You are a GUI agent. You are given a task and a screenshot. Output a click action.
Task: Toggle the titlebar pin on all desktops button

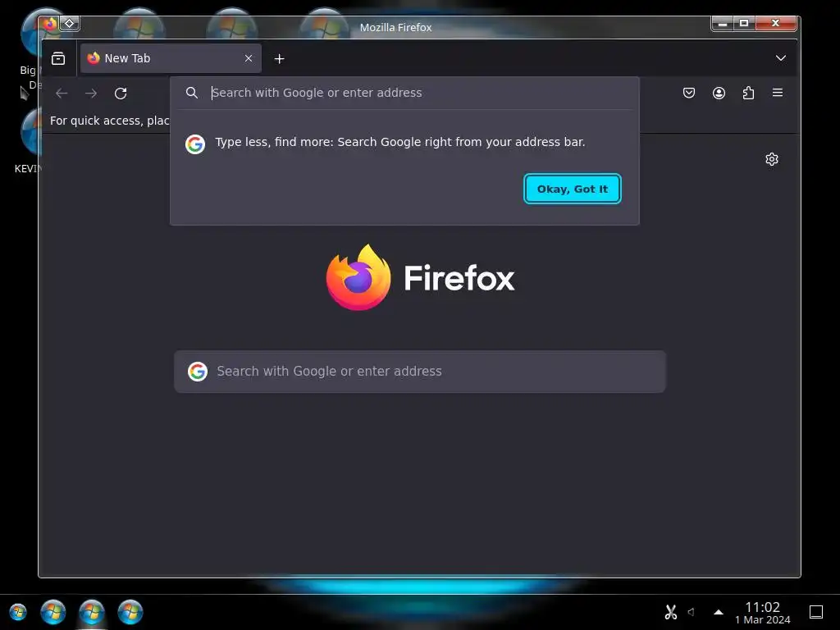click(70, 24)
